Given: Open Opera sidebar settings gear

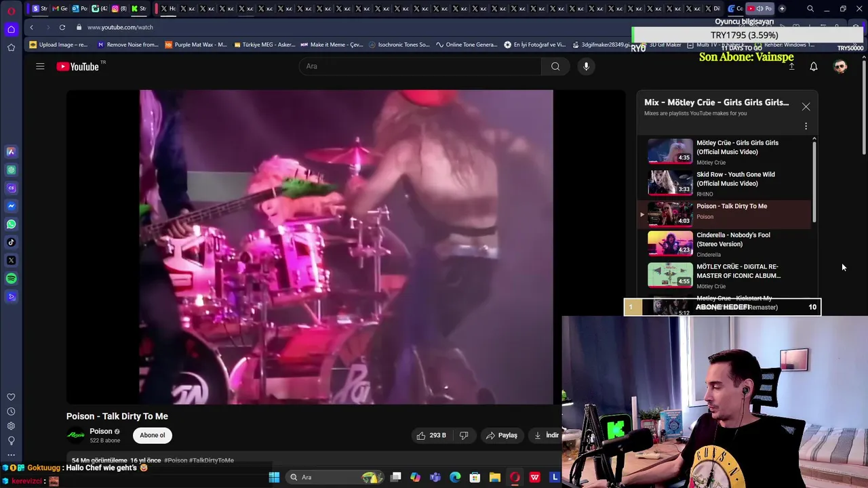Looking at the screenshot, I should [11, 426].
